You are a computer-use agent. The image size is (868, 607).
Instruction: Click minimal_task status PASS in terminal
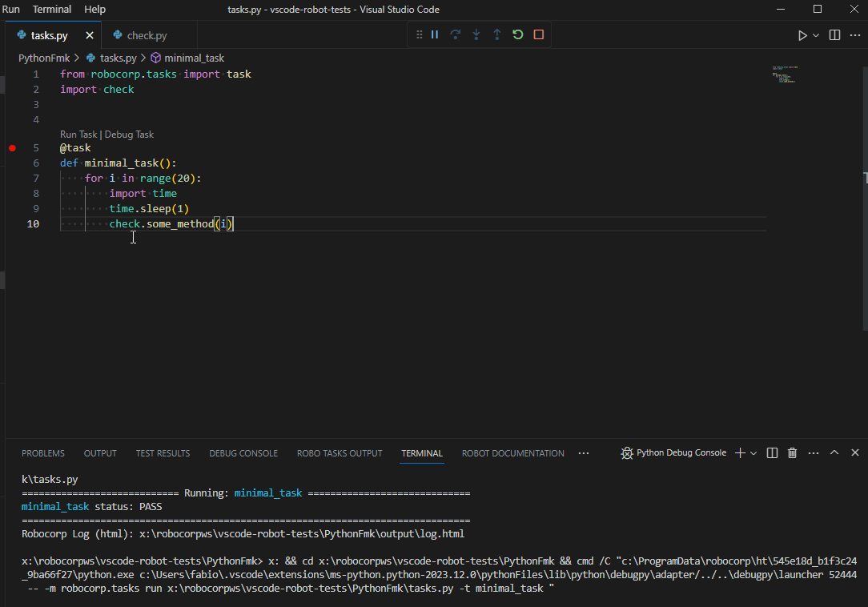[x=92, y=507]
